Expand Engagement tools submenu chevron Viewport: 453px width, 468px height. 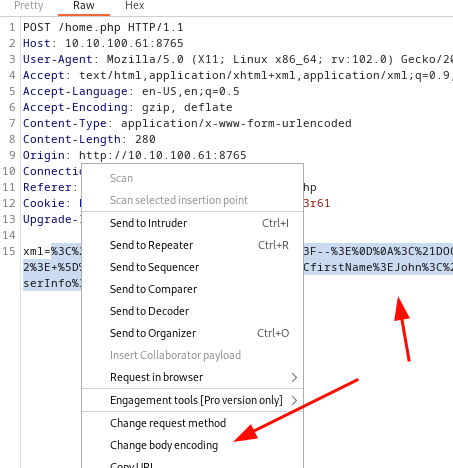[294, 400]
